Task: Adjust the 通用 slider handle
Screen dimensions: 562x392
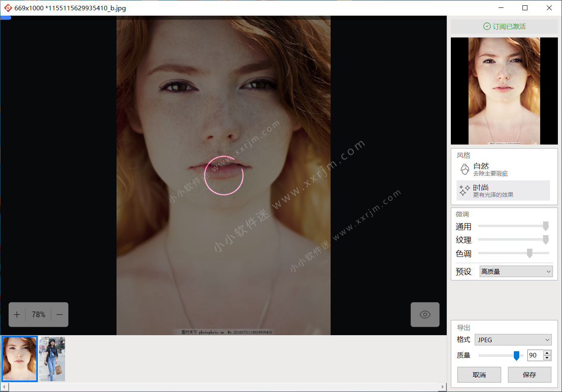Action: (x=546, y=226)
